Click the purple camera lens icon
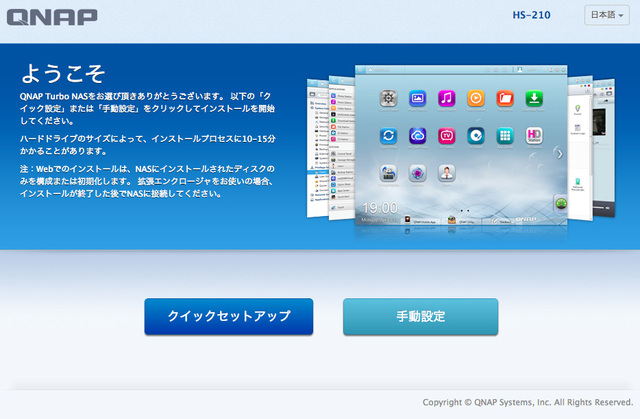Image resolution: width=640 pixels, height=419 pixels. (x=417, y=173)
